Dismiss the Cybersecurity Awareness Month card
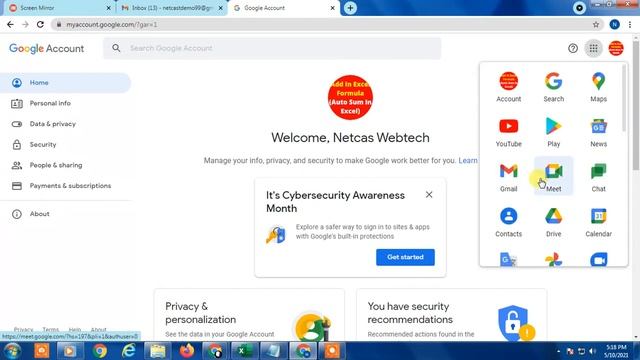Image resolution: width=640 pixels, height=360 pixels. coord(429,195)
